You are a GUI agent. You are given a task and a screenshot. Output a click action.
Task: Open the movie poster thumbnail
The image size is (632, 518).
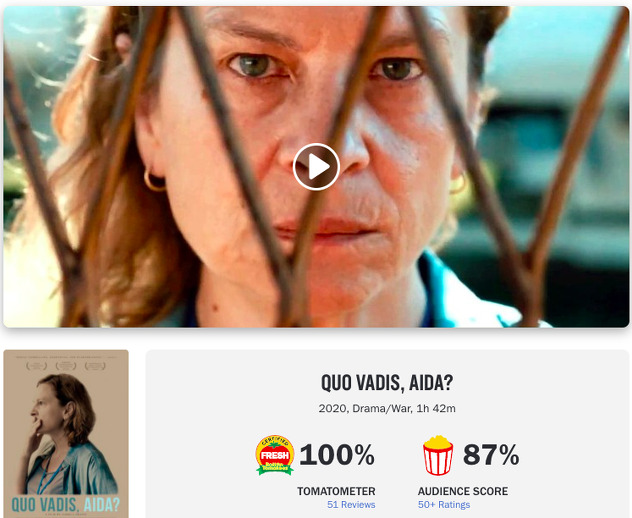point(66,434)
